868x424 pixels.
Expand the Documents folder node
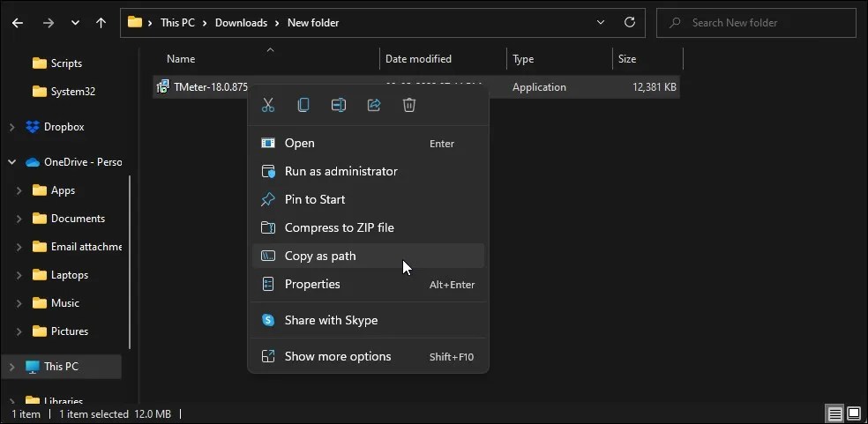[19, 219]
